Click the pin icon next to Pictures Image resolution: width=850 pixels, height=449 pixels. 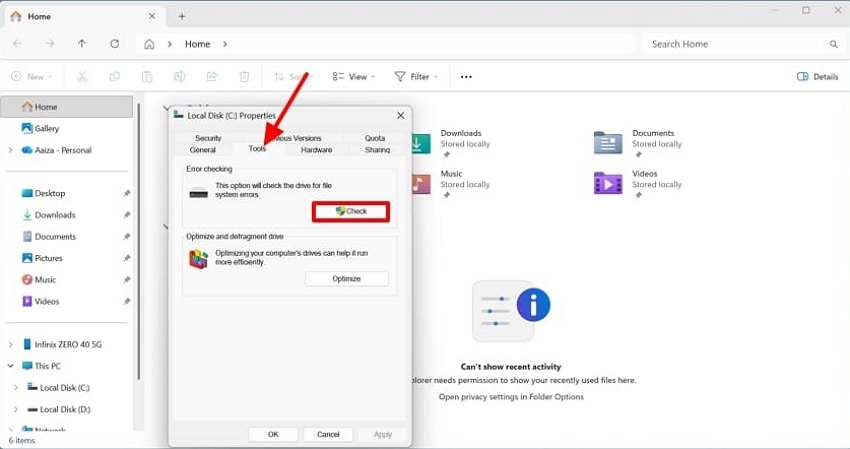[126, 258]
